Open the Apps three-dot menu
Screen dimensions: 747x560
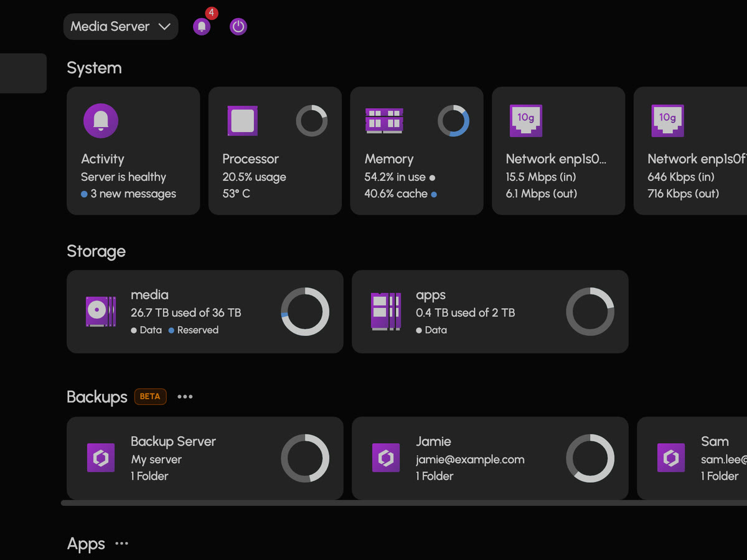122,544
